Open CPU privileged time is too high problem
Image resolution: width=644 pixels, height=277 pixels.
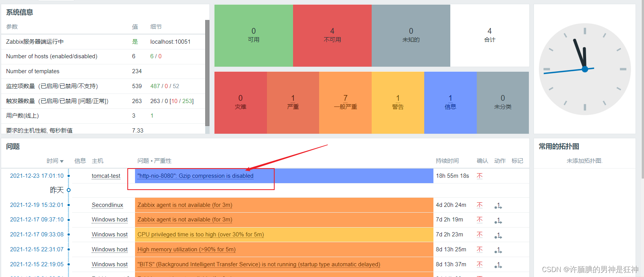pyautogui.click(x=201, y=234)
